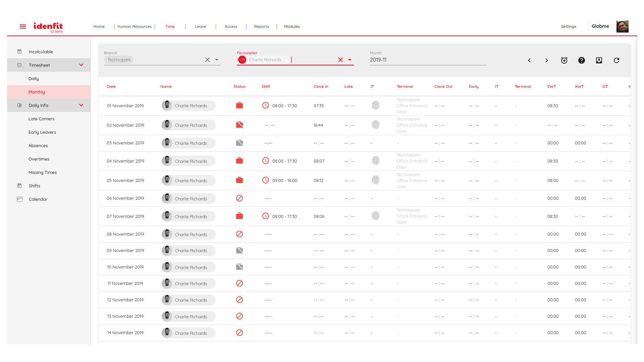644x362 pixels.
Task: Refresh the timesheet table
Action: pyautogui.click(x=616, y=60)
